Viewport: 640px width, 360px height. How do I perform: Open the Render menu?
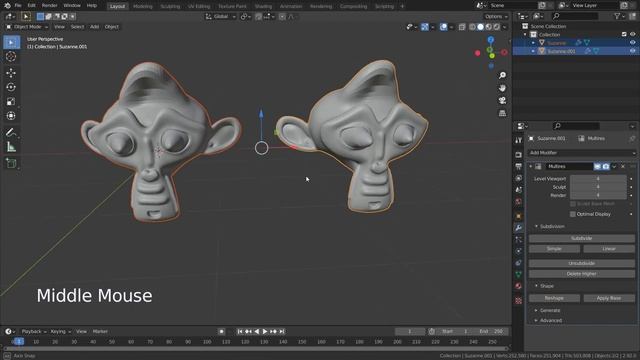pyautogui.click(x=49, y=6)
